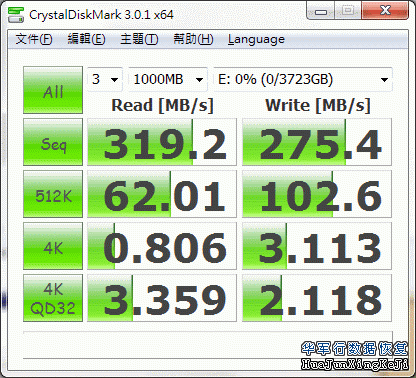416x378 pixels.
Task: Start the Seq benchmark test
Action: [x=53, y=142]
